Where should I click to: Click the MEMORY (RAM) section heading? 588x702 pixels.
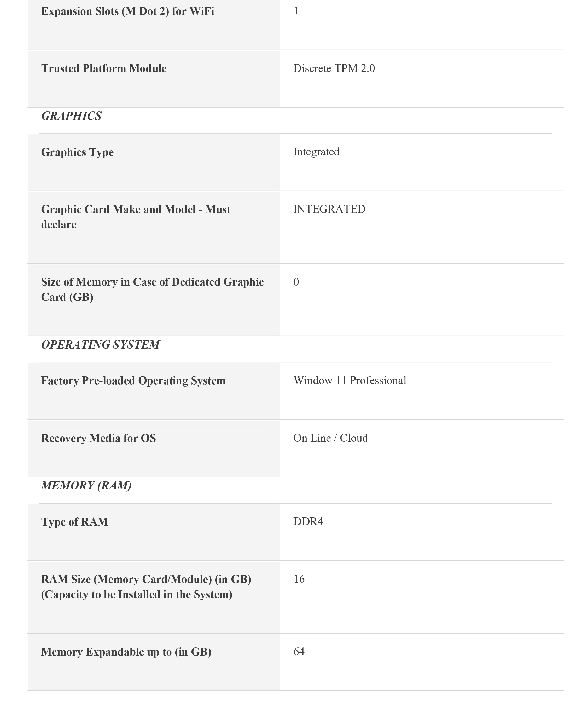click(86, 486)
